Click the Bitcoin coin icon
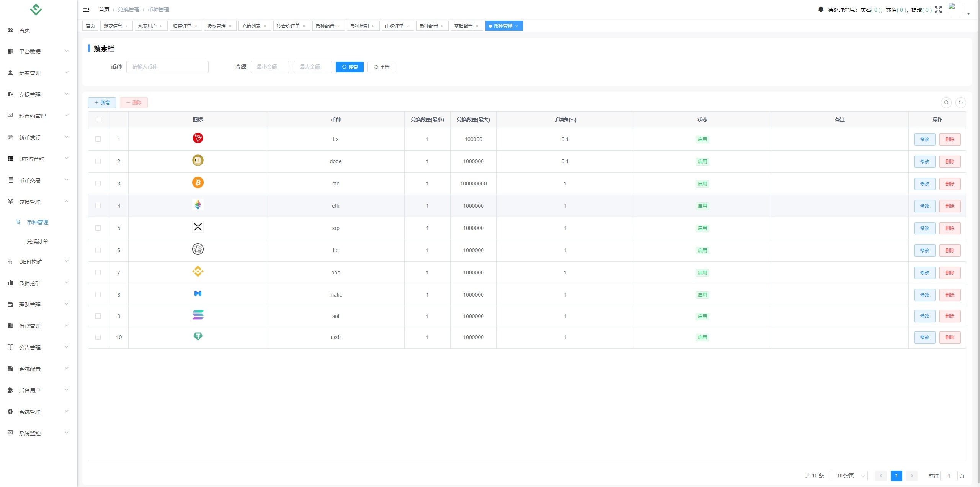This screenshot has width=980, height=487. point(198,183)
